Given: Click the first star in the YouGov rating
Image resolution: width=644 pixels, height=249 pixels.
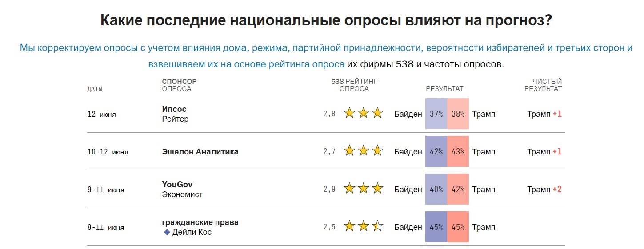Looking at the screenshot, I should tap(349, 189).
